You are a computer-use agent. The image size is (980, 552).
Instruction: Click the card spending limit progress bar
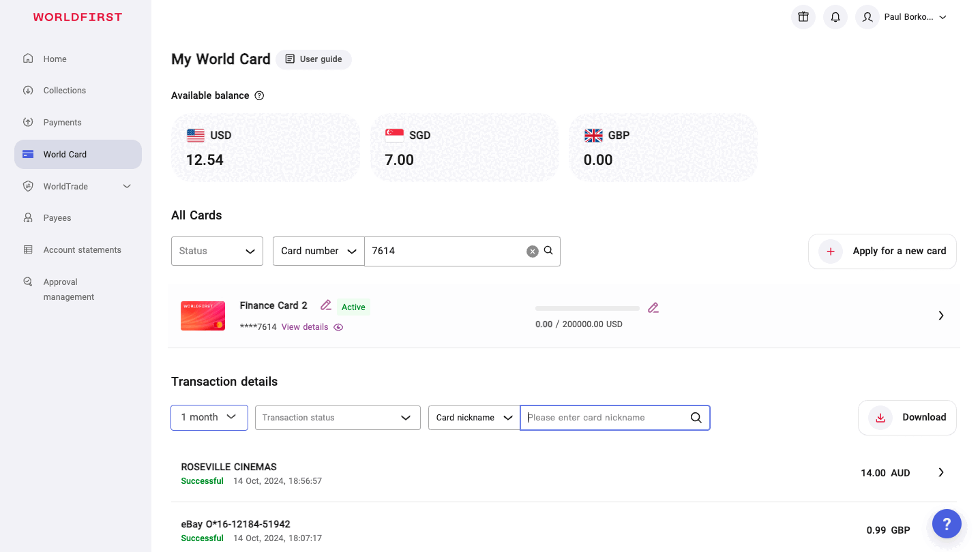587,309
